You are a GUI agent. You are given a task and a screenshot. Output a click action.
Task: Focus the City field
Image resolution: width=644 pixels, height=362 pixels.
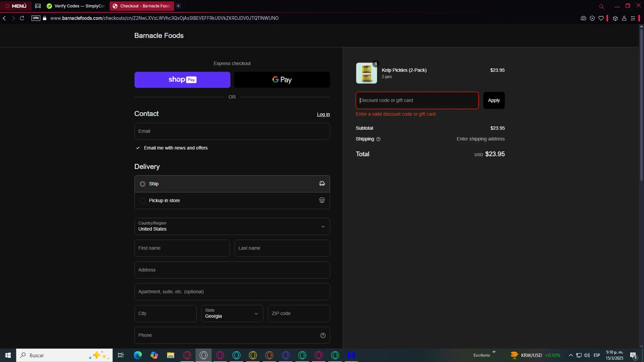pos(165,314)
